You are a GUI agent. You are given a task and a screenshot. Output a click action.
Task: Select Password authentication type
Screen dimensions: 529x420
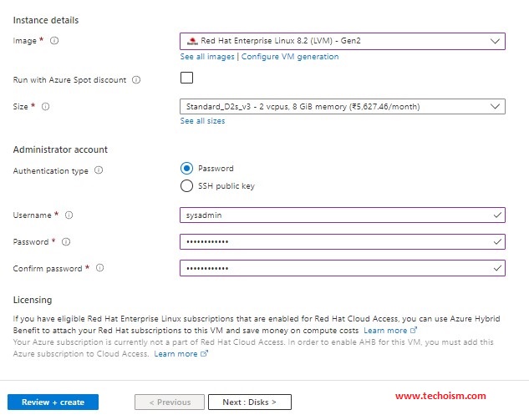pyautogui.click(x=186, y=168)
